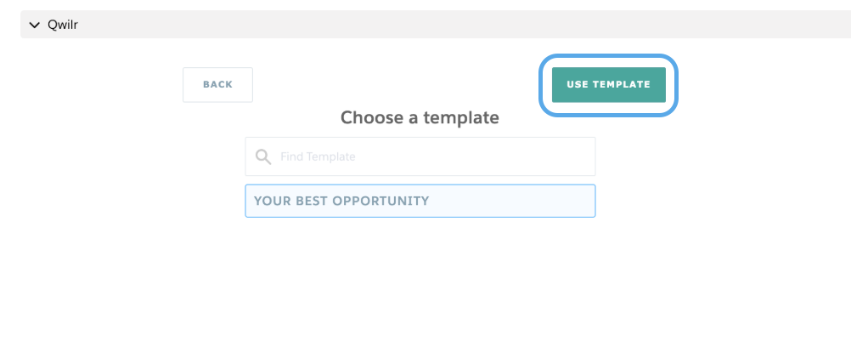868x352 pixels.
Task: Confirm selection using USE TEMPLATE
Action: point(608,85)
